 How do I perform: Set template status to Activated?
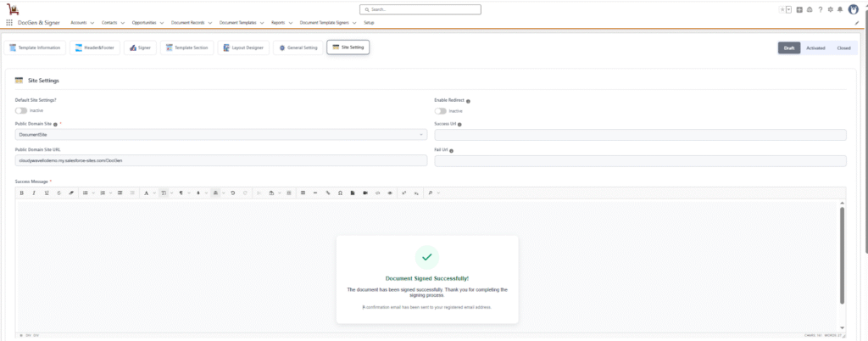(815, 48)
